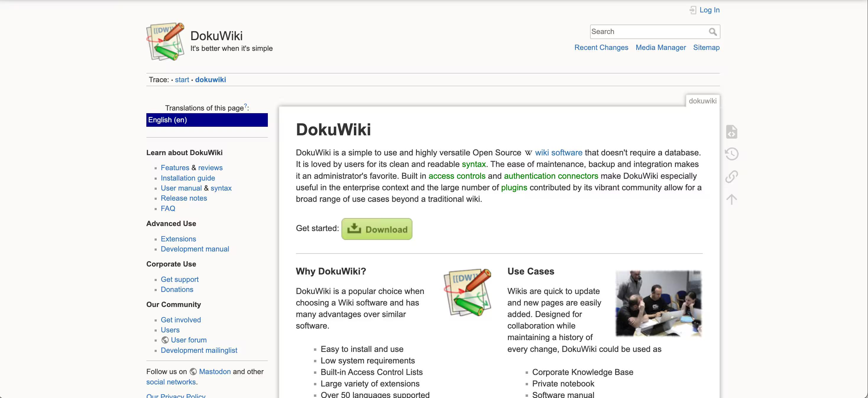Click the globe icon beside User forum
868x398 pixels.
[x=165, y=340]
